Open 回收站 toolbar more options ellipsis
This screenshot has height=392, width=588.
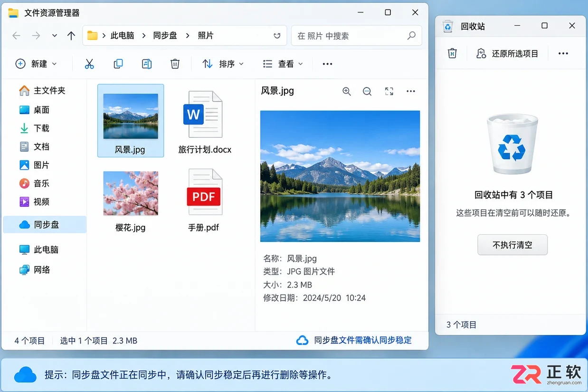tap(563, 54)
